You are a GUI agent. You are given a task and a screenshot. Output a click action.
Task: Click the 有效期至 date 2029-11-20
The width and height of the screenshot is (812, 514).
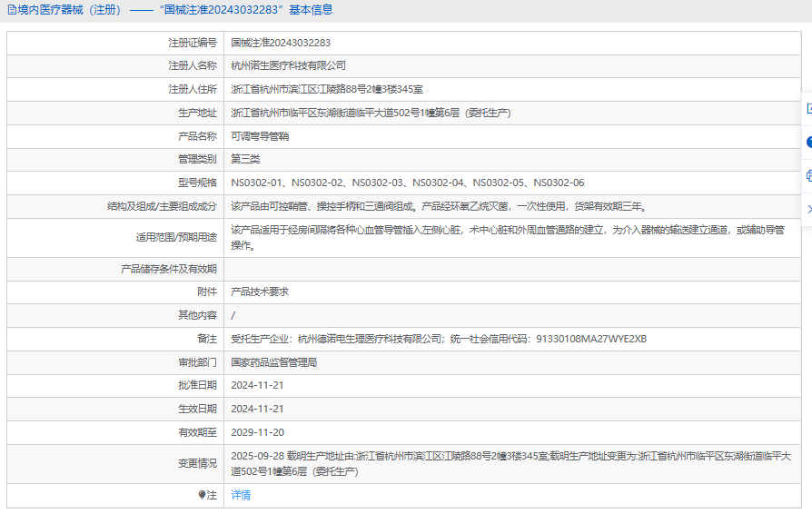257,432
